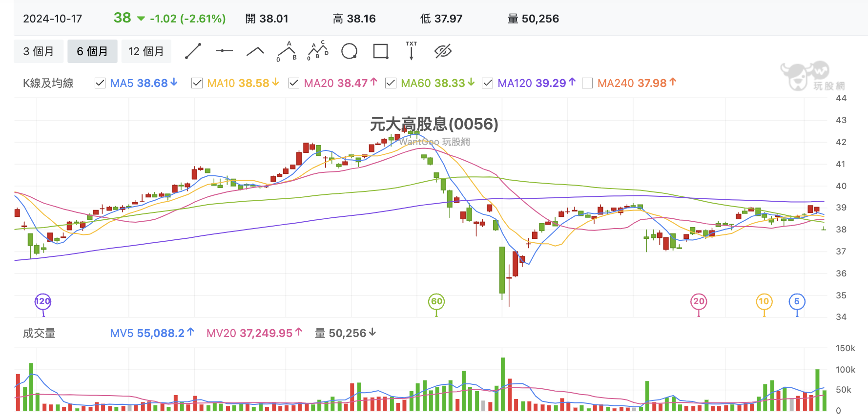Image resolution: width=868 pixels, height=420 pixels.
Task: Click the purple 120 marker on chart
Action: (x=43, y=301)
